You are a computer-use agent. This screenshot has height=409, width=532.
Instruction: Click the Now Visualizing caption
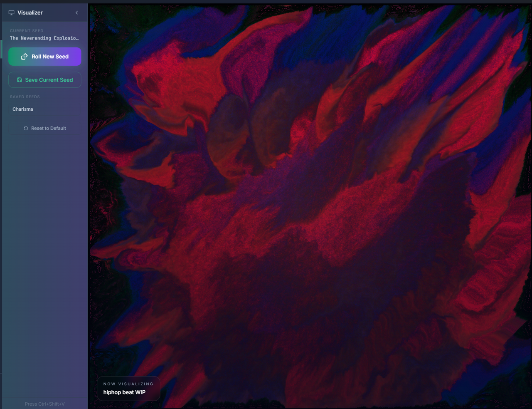pyautogui.click(x=128, y=384)
